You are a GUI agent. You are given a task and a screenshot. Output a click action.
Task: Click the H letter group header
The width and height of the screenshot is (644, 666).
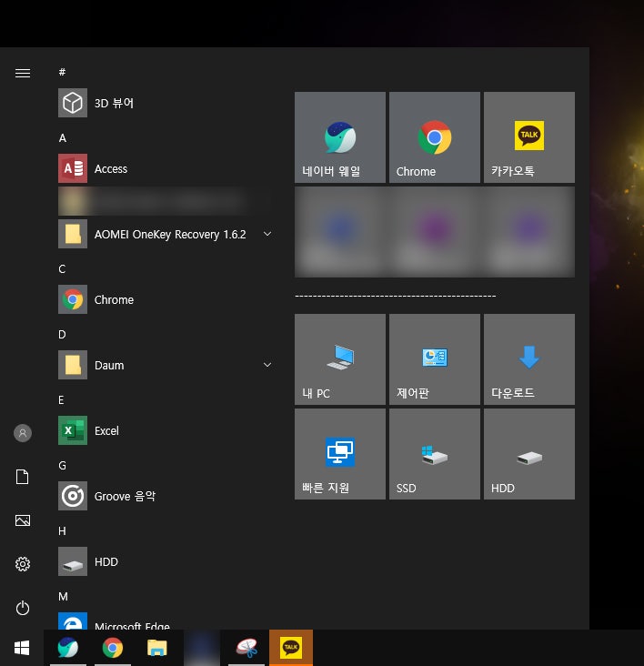62,531
